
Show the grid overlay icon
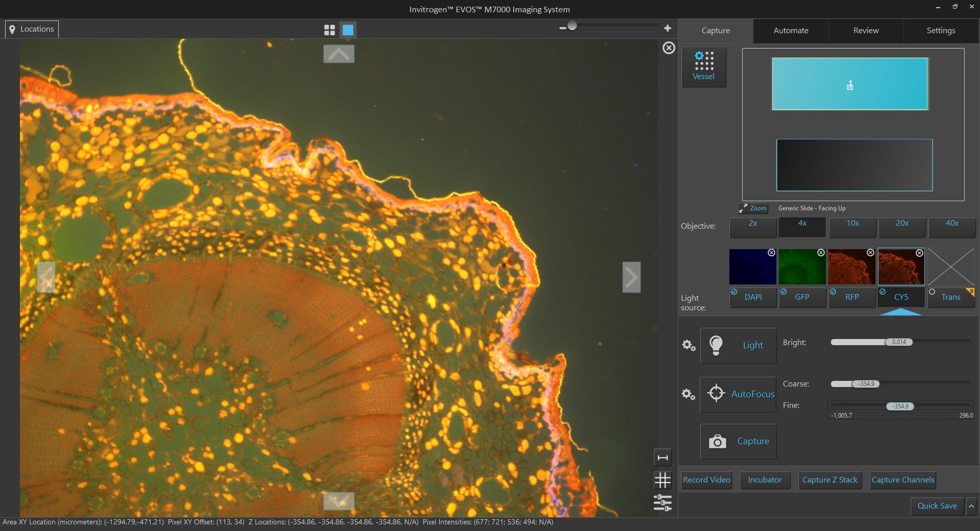pos(663,480)
